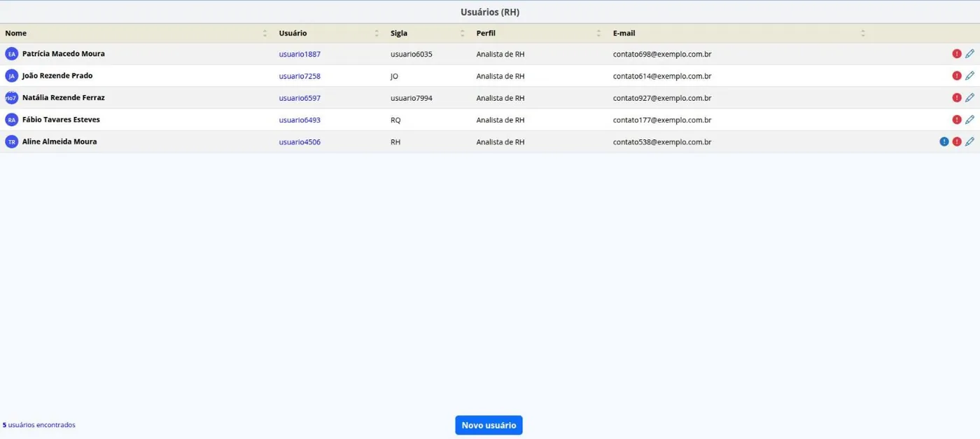Click red alert icon in Patrícia Macedo Moura row
Screen dimensions: 980x439
[x=957, y=54]
